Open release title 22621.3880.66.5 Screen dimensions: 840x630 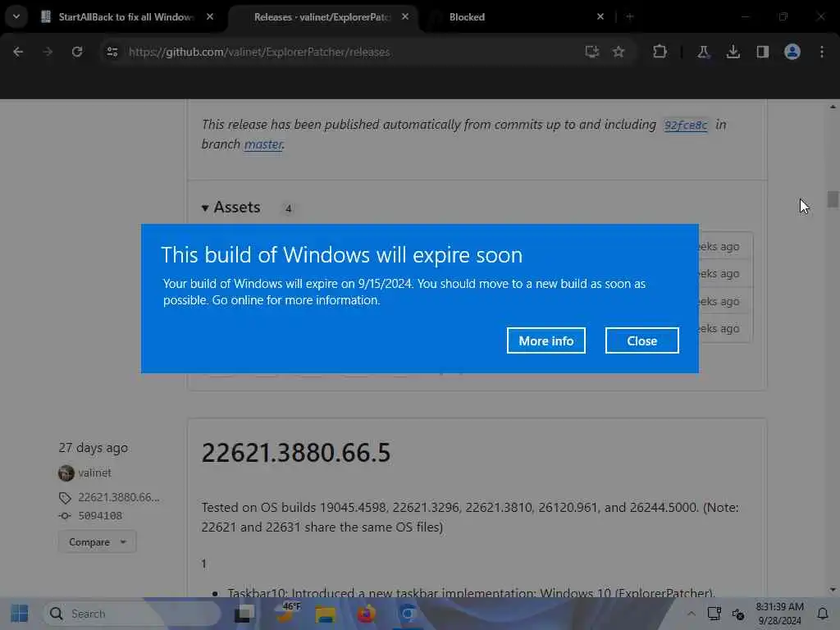click(x=295, y=453)
